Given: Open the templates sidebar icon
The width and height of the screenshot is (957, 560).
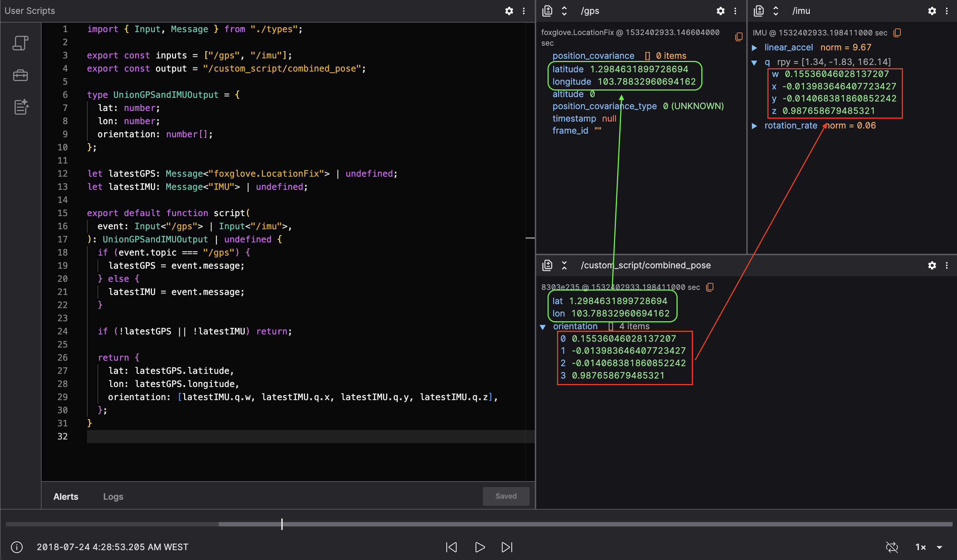Looking at the screenshot, I should [x=21, y=107].
